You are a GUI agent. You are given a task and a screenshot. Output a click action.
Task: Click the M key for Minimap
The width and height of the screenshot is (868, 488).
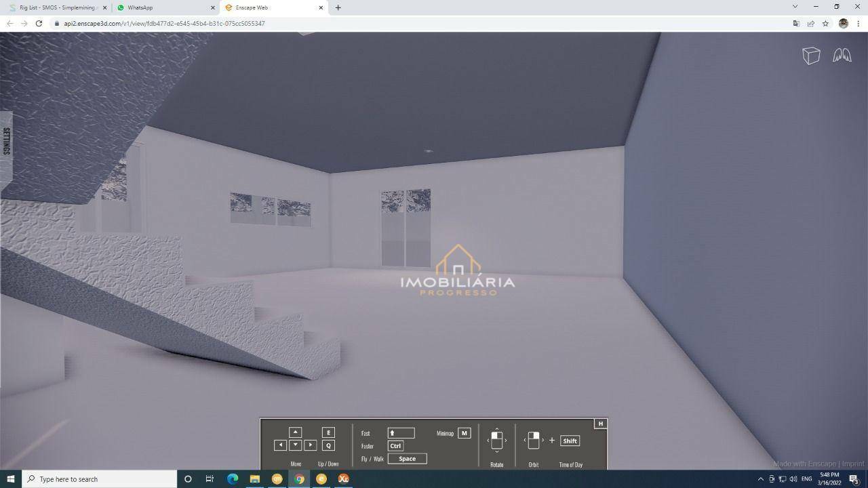click(x=465, y=433)
